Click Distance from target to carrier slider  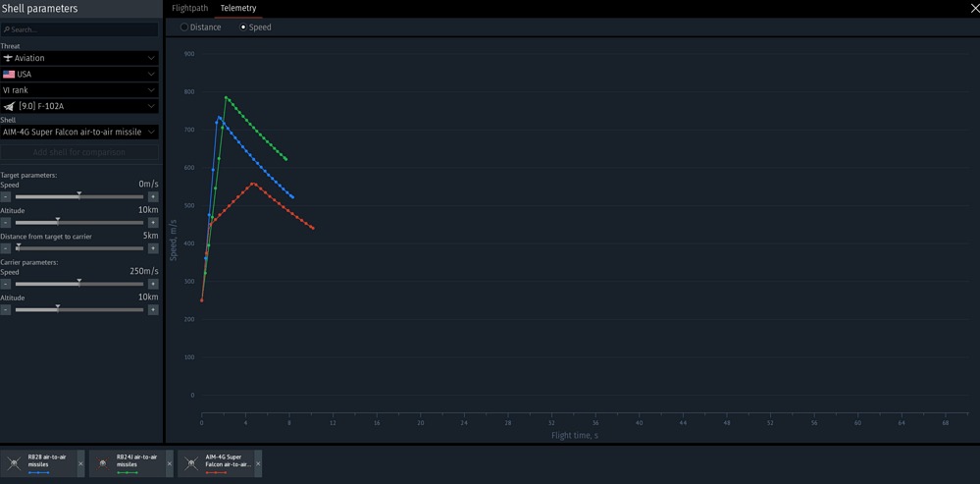pyautogui.click(x=79, y=248)
